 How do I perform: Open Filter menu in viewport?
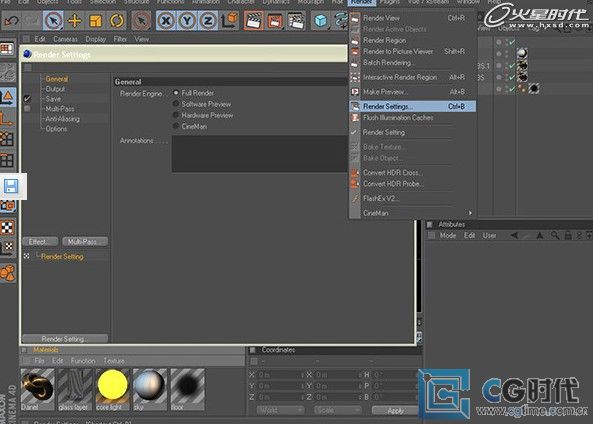(120, 39)
